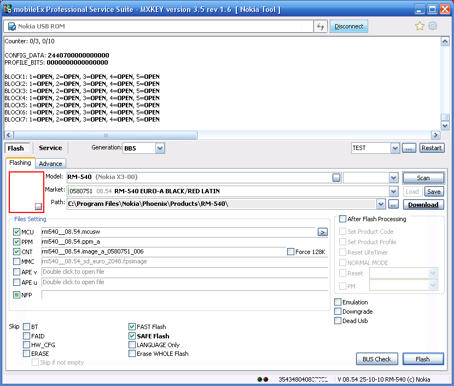The image size is (454, 386).
Task: Enable Skip BT checkbox
Action: click(27, 327)
